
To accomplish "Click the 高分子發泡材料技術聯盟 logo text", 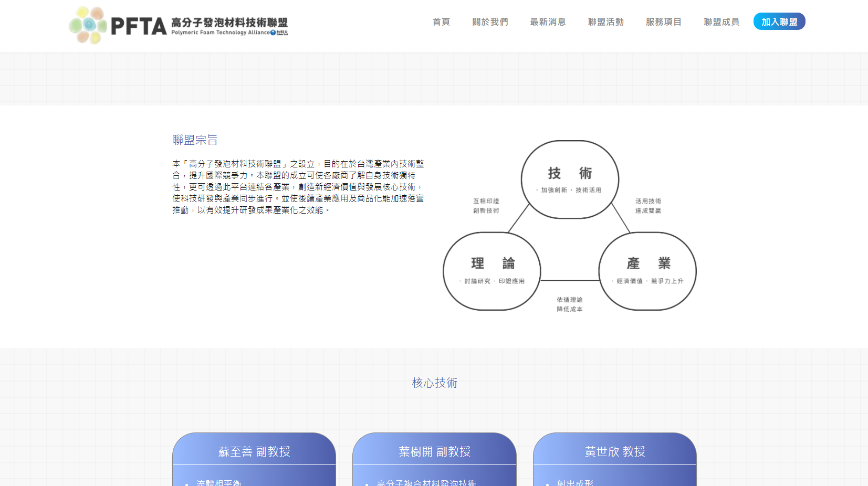I will [x=229, y=23].
